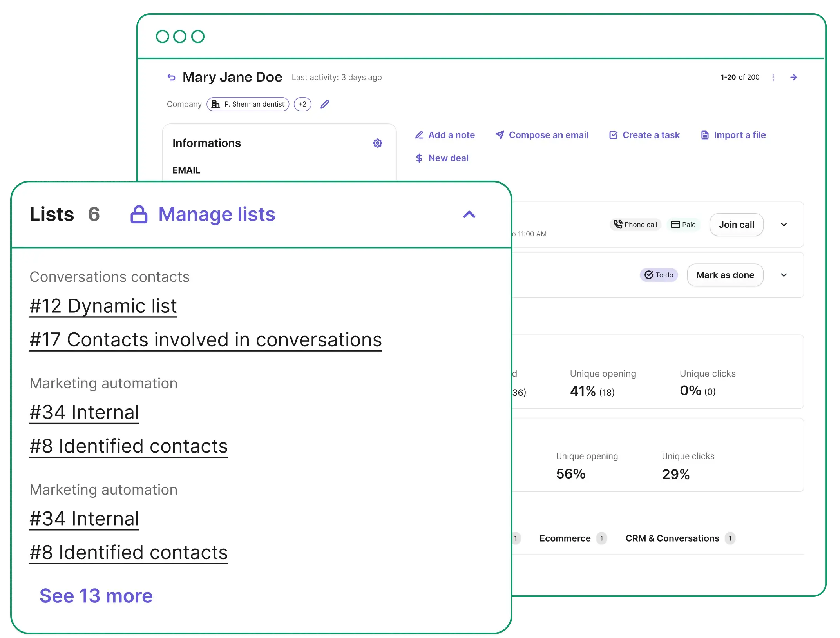Click the back arrow beside Mary Jane Doe
Screen dimensions: 840x638
pyautogui.click(x=171, y=77)
